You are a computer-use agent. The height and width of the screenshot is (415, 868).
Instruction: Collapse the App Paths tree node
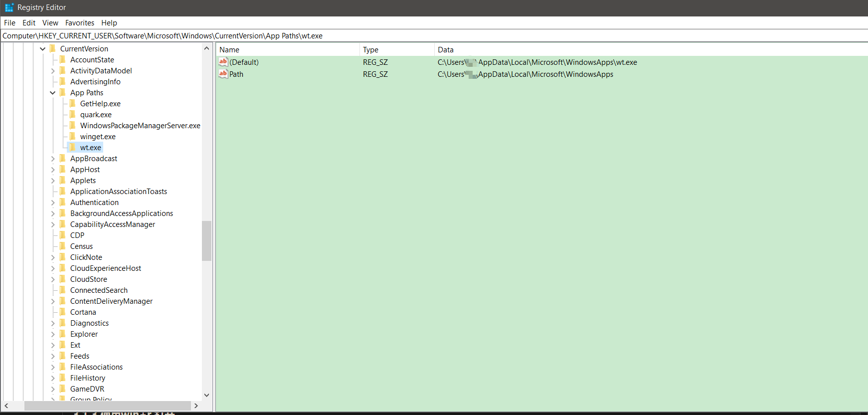point(52,93)
